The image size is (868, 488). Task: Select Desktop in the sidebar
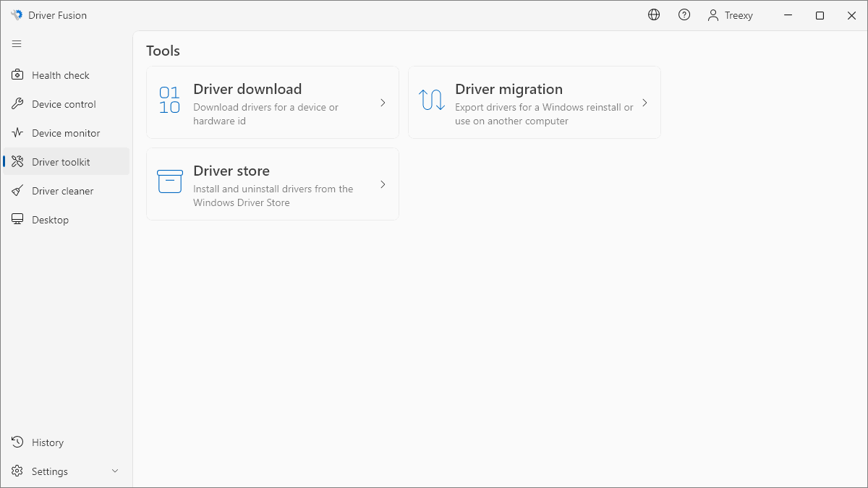click(x=50, y=220)
